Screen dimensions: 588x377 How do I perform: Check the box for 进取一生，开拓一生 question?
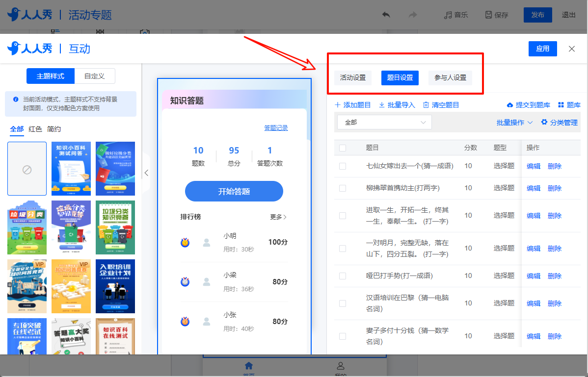pos(343,216)
